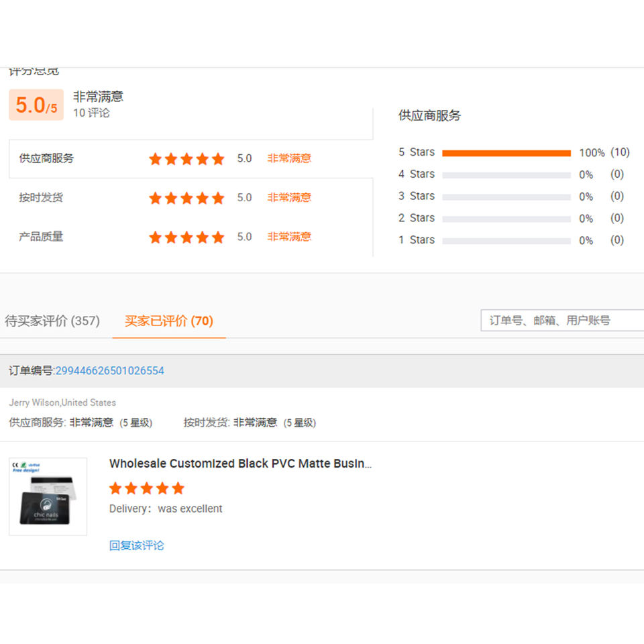Viewport: 644px width, 644px height.
Task: Open order number 299446626501026554 link
Action: coord(109,370)
